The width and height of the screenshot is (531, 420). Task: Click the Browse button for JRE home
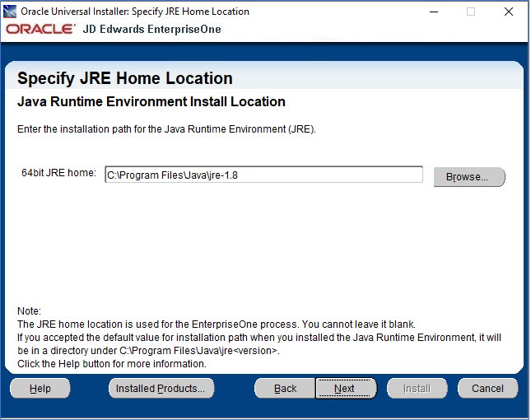pos(469,177)
